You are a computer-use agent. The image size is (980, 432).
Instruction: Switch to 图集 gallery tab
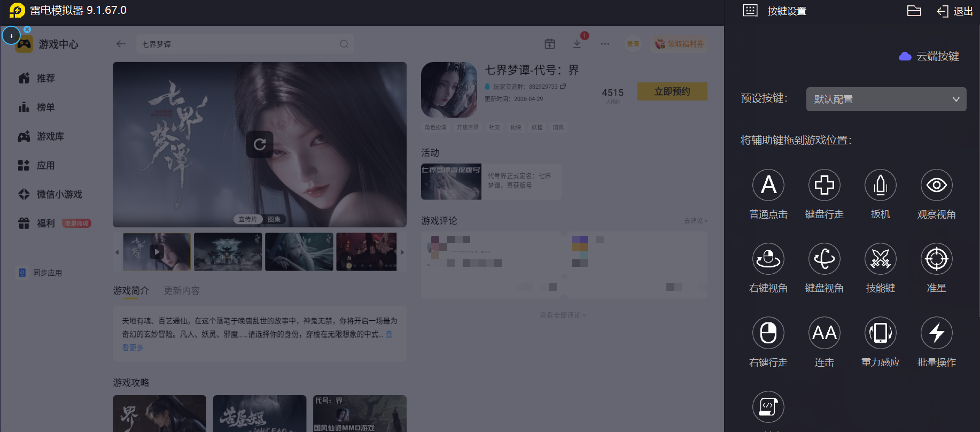(274, 219)
